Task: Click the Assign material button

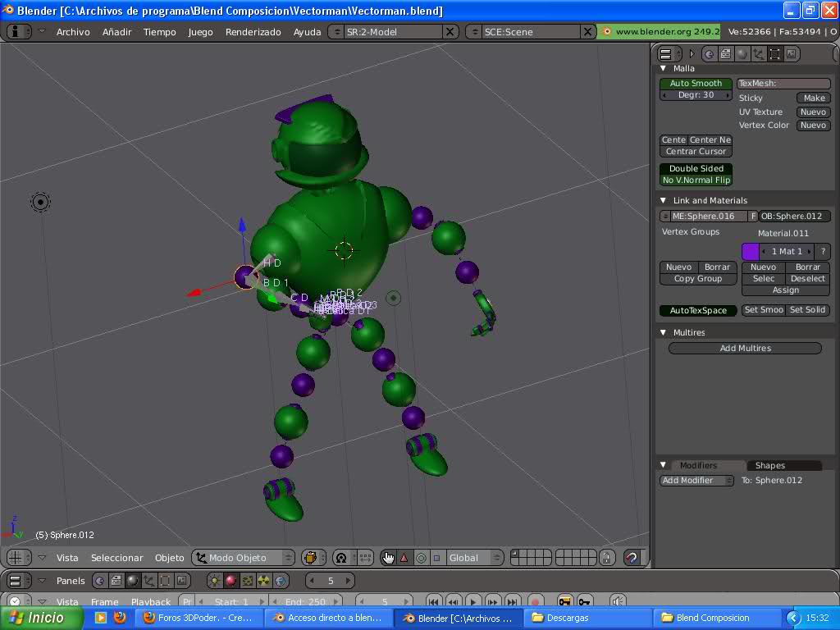Action: (786, 290)
